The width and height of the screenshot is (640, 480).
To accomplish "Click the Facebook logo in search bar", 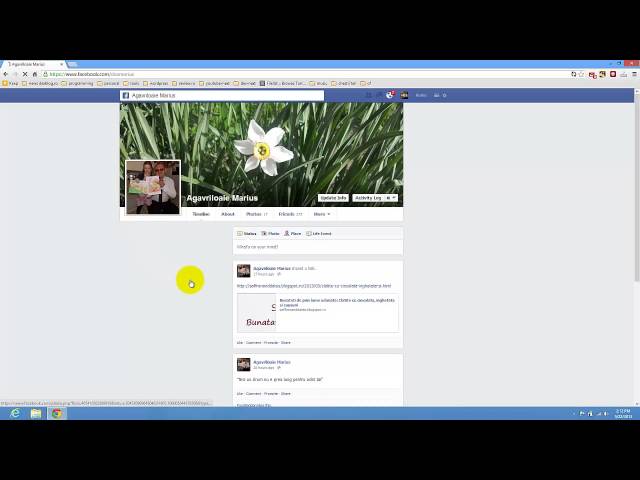I will tap(126, 96).
